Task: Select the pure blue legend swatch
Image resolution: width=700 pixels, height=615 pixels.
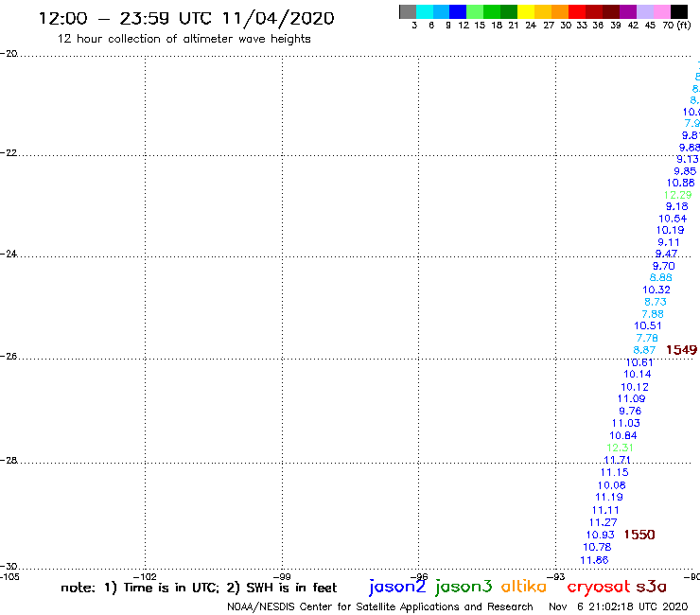Action: point(458,11)
